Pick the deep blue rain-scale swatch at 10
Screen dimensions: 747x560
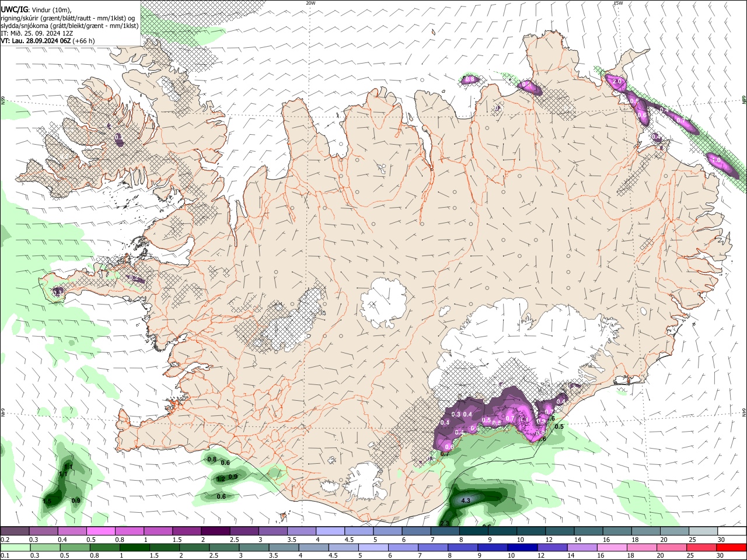click(x=522, y=547)
